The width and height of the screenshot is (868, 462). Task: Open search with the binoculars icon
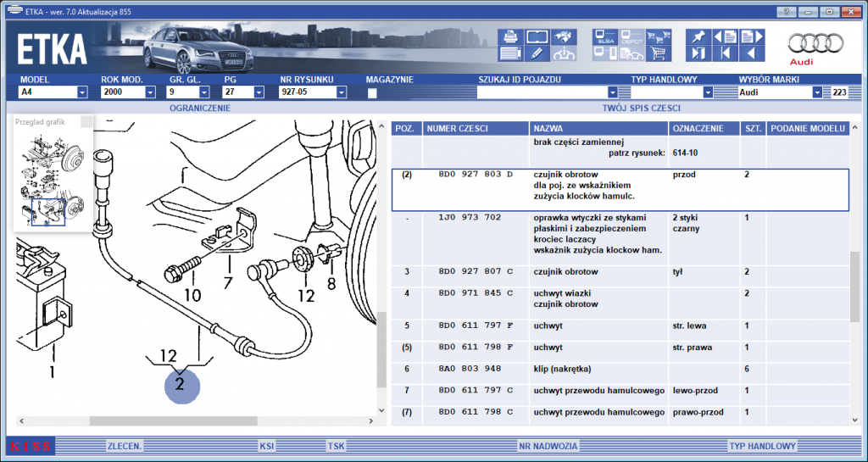pos(564,37)
